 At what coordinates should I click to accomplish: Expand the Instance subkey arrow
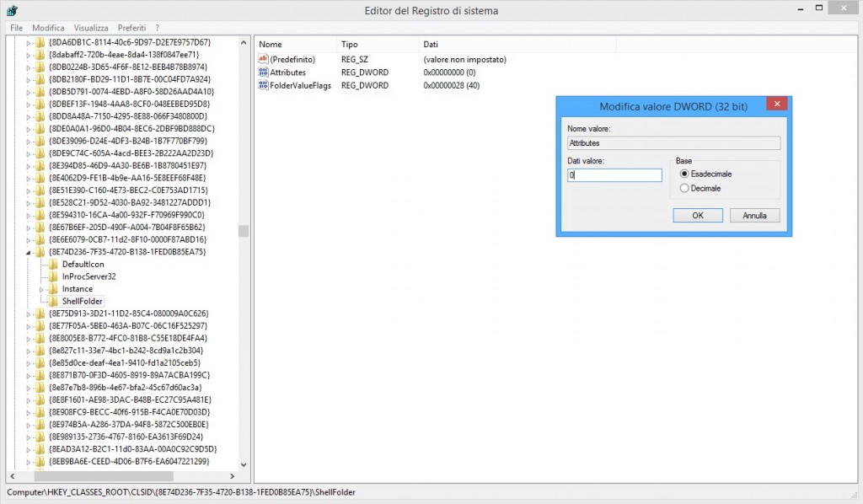point(41,289)
